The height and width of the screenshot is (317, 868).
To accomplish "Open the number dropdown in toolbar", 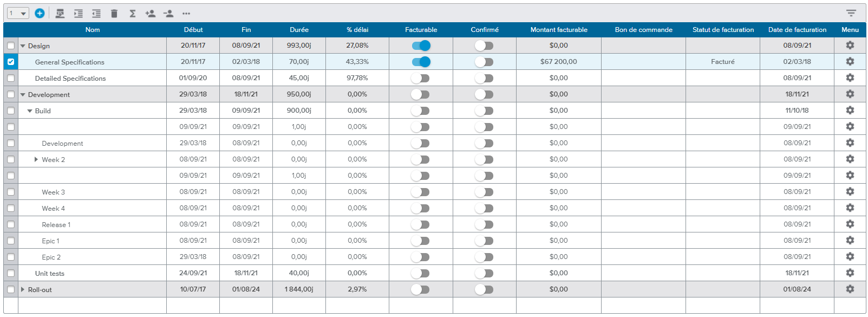I will [x=18, y=14].
